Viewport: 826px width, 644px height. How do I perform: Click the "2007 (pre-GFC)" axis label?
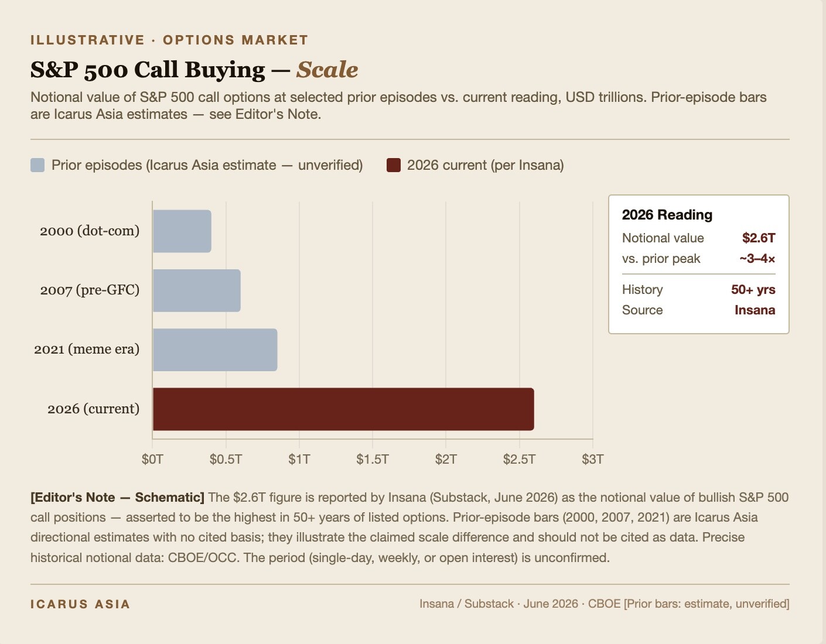pyautogui.click(x=90, y=290)
